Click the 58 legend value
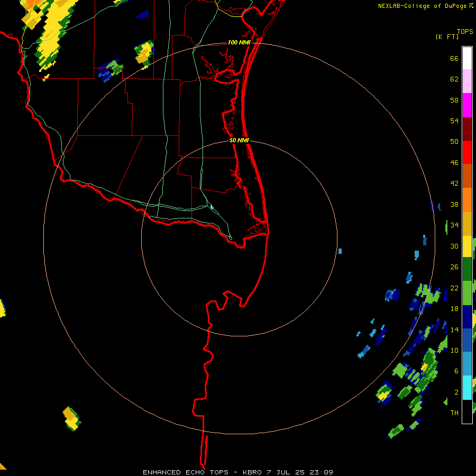 coord(454,100)
